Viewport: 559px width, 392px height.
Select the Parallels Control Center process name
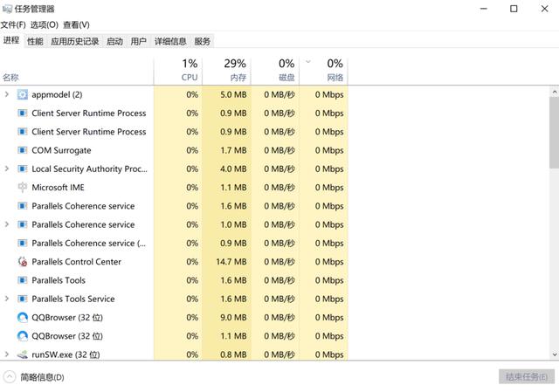tap(76, 262)
